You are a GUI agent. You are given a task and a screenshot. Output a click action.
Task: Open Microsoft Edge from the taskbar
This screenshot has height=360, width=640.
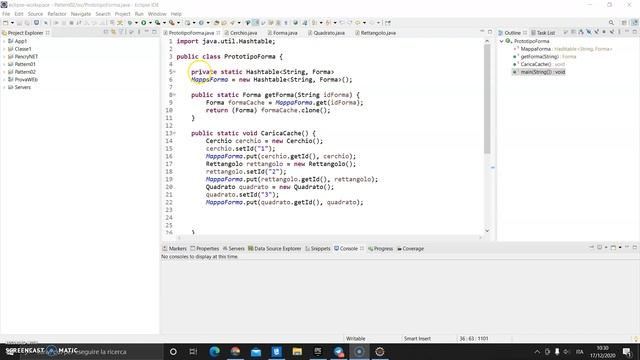click(215, 351)
